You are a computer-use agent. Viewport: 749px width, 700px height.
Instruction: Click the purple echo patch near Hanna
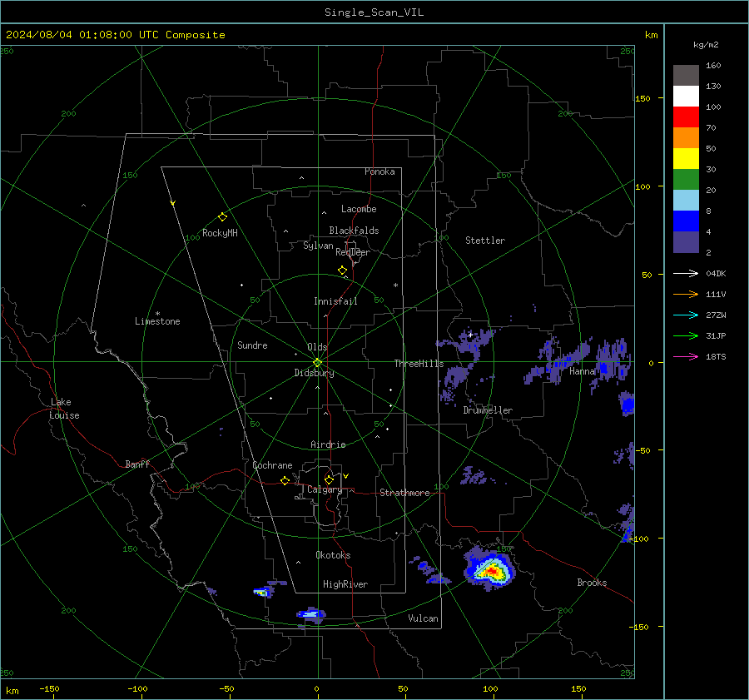tap(559, 360)
